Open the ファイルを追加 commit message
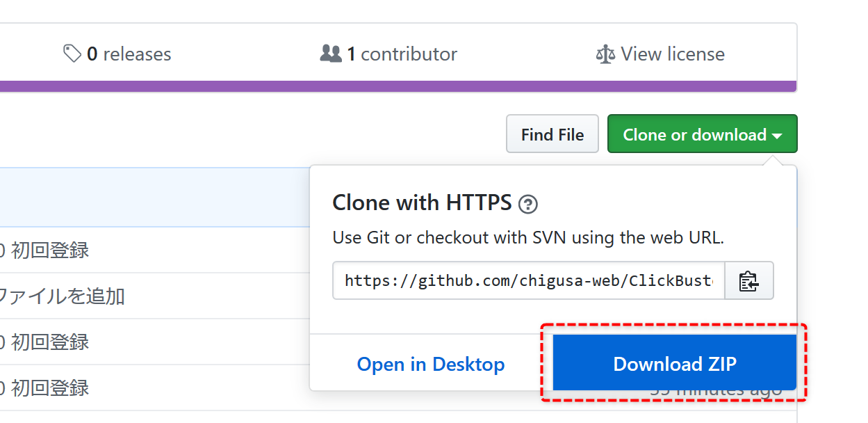Screen dimensions: 868x423 61,296
